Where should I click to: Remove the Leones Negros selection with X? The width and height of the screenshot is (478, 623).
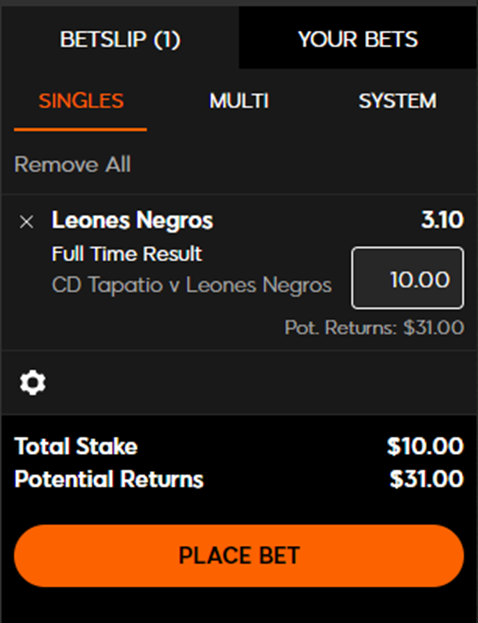(27, 222)
